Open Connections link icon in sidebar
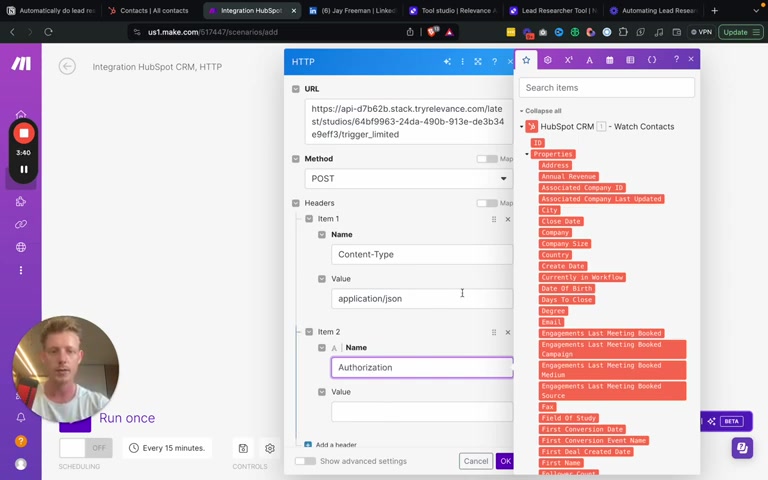The height and width of the screenshot is (480, 768). [21, 224]
